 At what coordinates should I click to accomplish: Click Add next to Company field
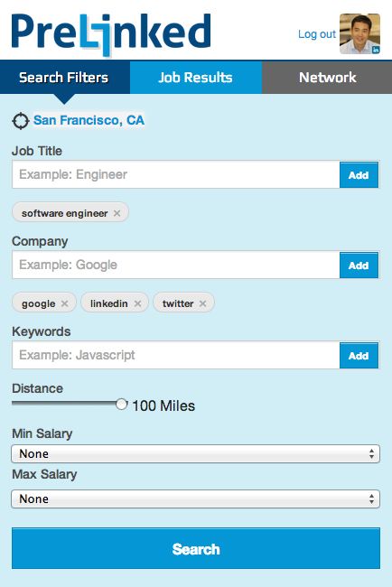[x=359, y=265]
